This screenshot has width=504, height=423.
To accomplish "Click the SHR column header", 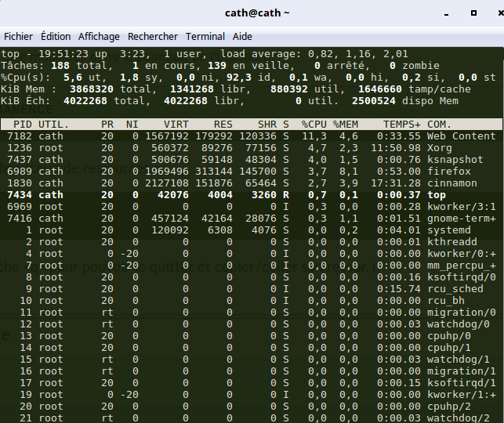I will pyautogui.click(x=267, y=125).
